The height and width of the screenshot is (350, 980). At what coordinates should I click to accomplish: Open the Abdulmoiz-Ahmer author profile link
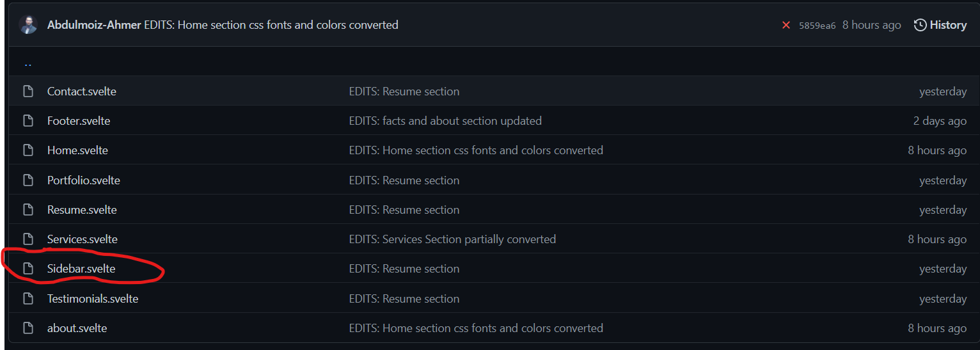click(x=94, y=25)
